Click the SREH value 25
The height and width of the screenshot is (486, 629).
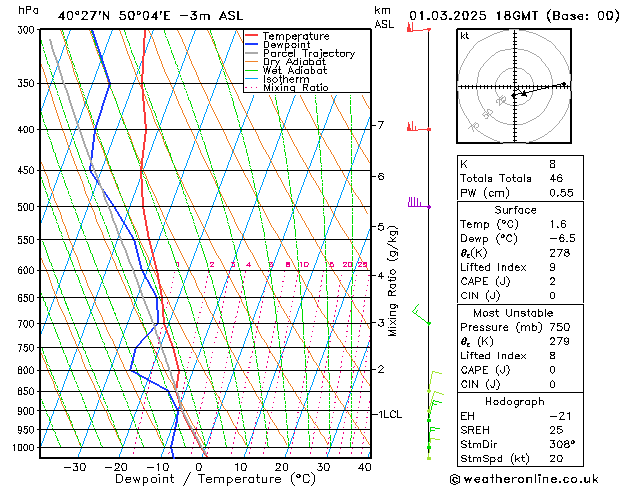point(556,430)
